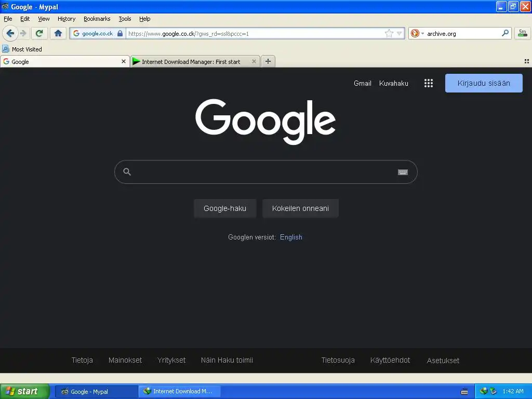Open the list all tabs button

coord(527,61)
